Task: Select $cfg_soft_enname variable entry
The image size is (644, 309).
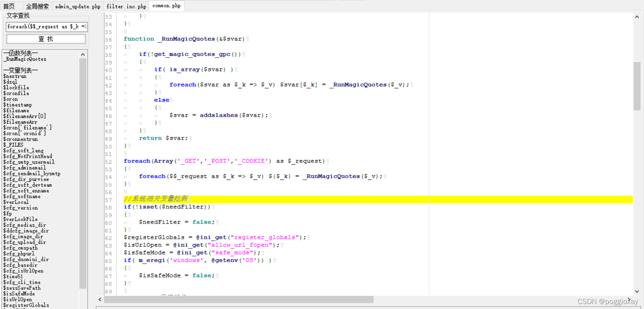Action: (26, 191)
